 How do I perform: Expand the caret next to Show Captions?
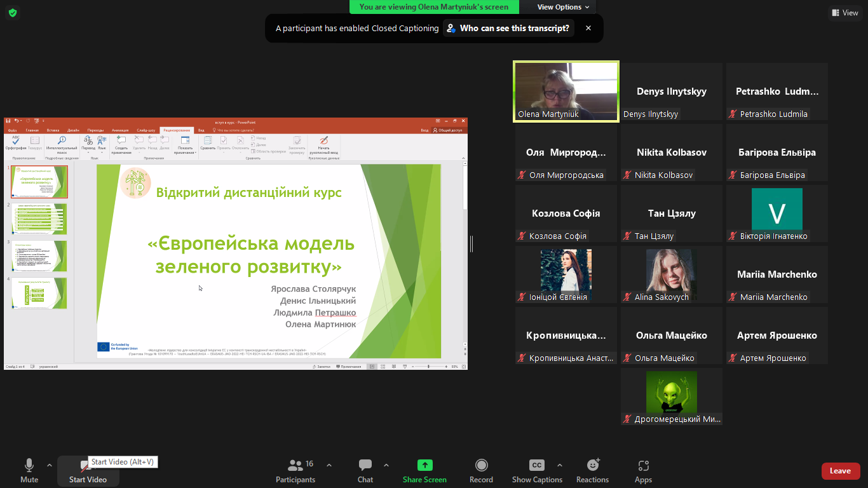[x=560, y=465]
